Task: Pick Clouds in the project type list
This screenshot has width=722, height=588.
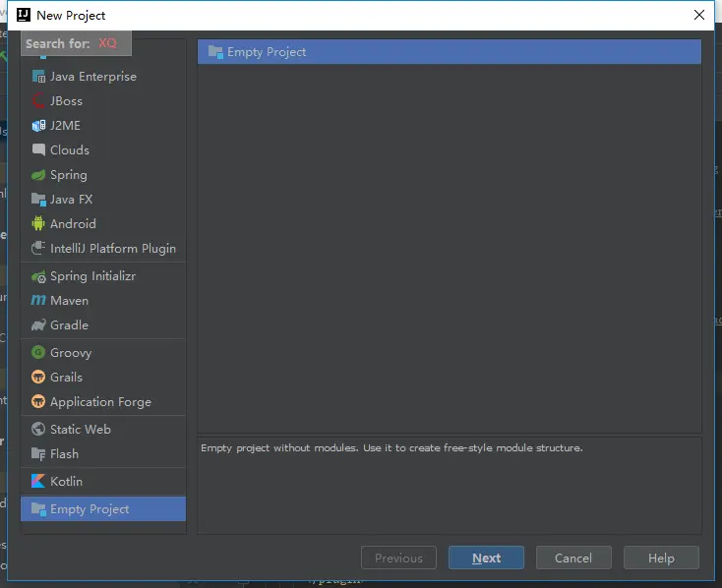Action: click(103, 150)
